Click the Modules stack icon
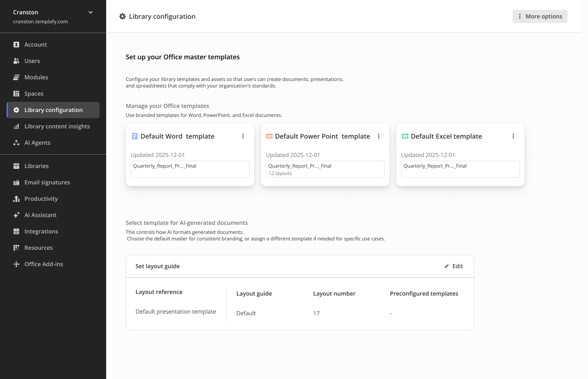The width and height of the screenshot is (588, 379). (16, 77)
